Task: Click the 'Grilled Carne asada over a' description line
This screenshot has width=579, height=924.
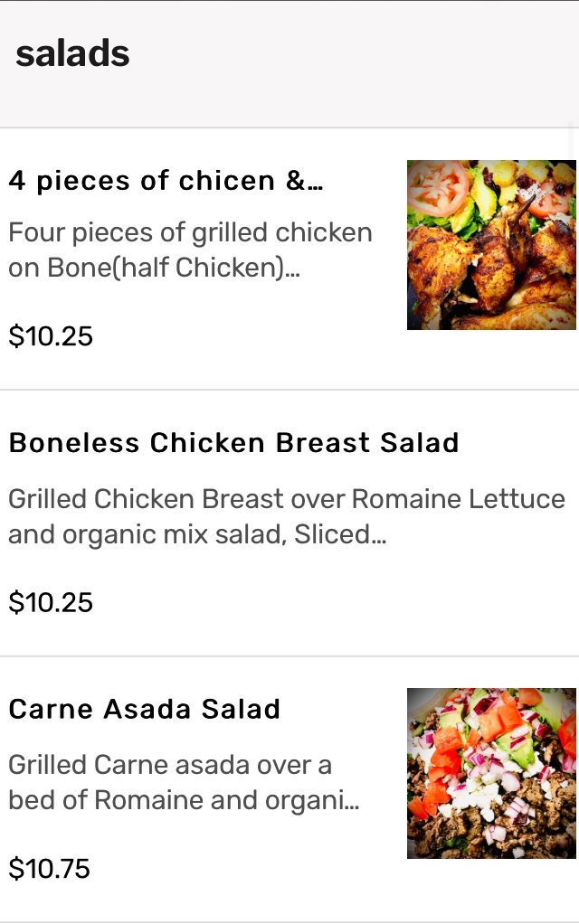Action: [170, 765]
